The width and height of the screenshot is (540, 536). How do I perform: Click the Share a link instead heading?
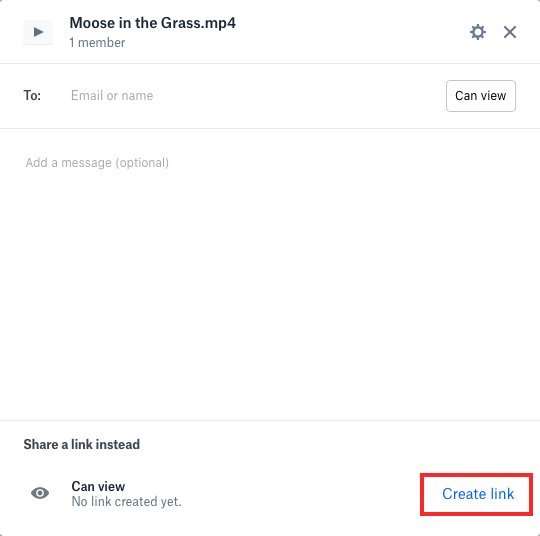click(82, 444)
